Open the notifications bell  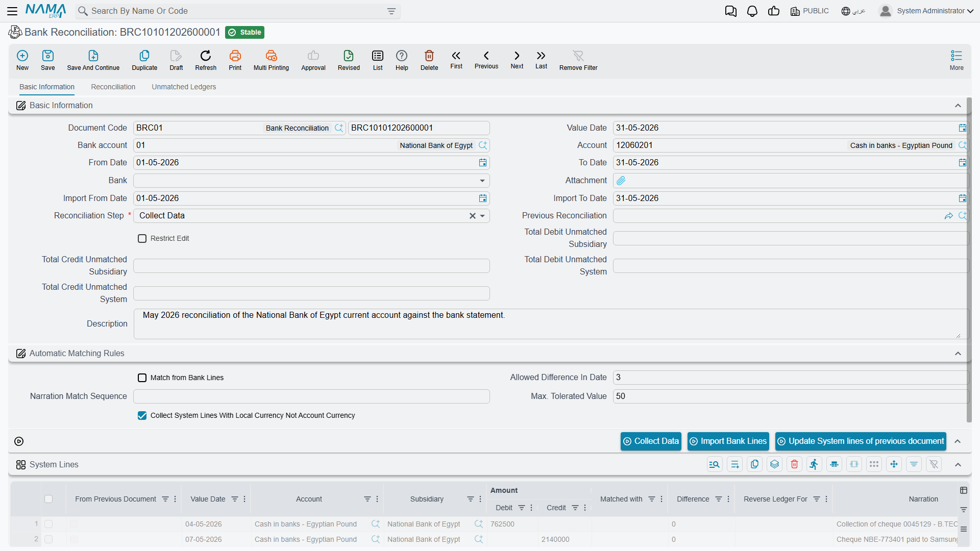(x=752, y=11)
